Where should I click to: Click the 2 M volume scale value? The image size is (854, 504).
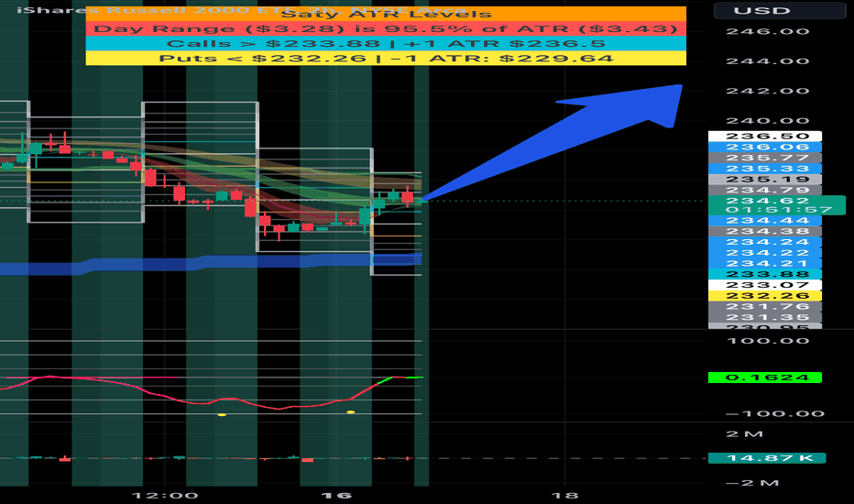click(744, 434)
